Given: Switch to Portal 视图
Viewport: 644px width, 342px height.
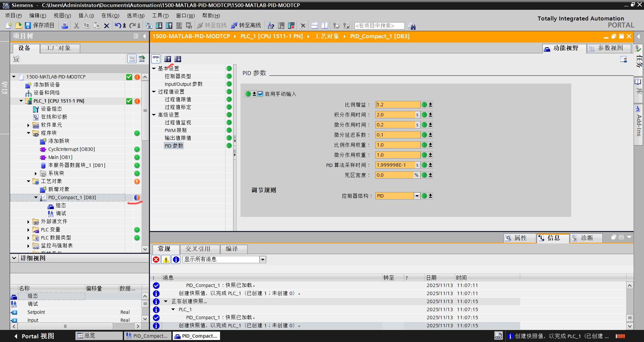Looking at the screenshot, I should pyautogui.click(x=34, y=336).
